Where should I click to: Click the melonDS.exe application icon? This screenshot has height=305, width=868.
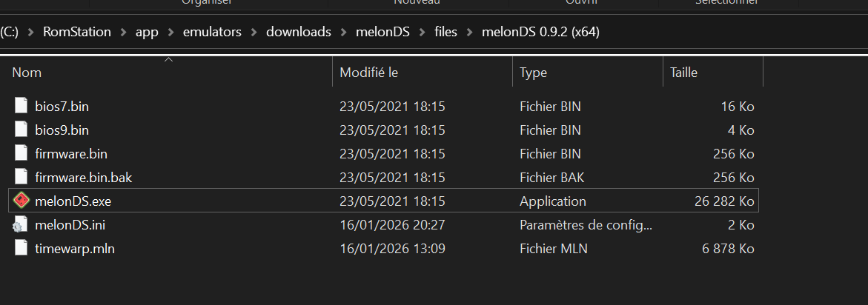click(x=21, y=201)
